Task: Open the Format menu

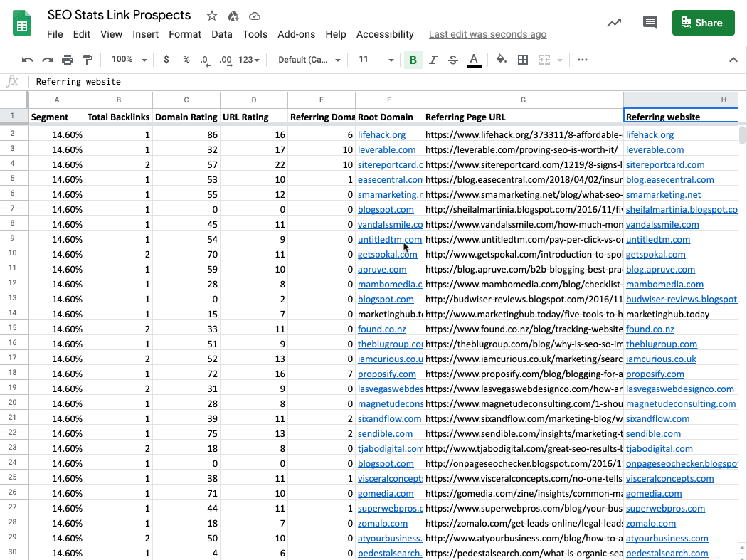Action: (x=185, y=34)
